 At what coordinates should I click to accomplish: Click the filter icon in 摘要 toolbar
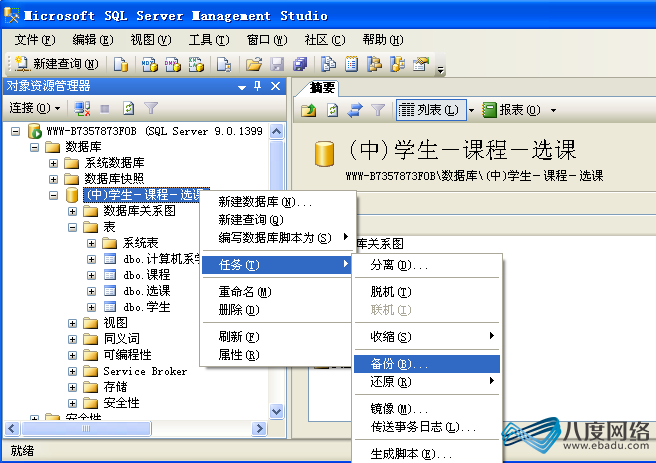pos(378,110)
